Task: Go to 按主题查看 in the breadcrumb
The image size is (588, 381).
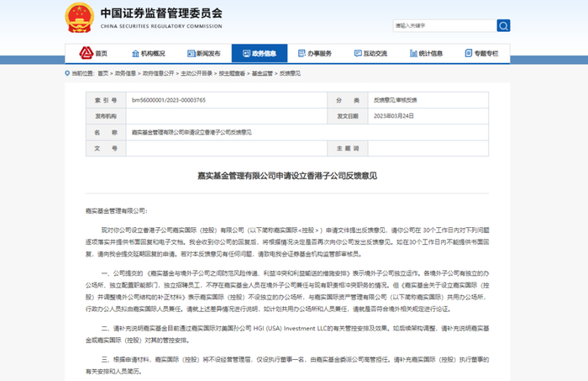Action: (x=232, y=73)
